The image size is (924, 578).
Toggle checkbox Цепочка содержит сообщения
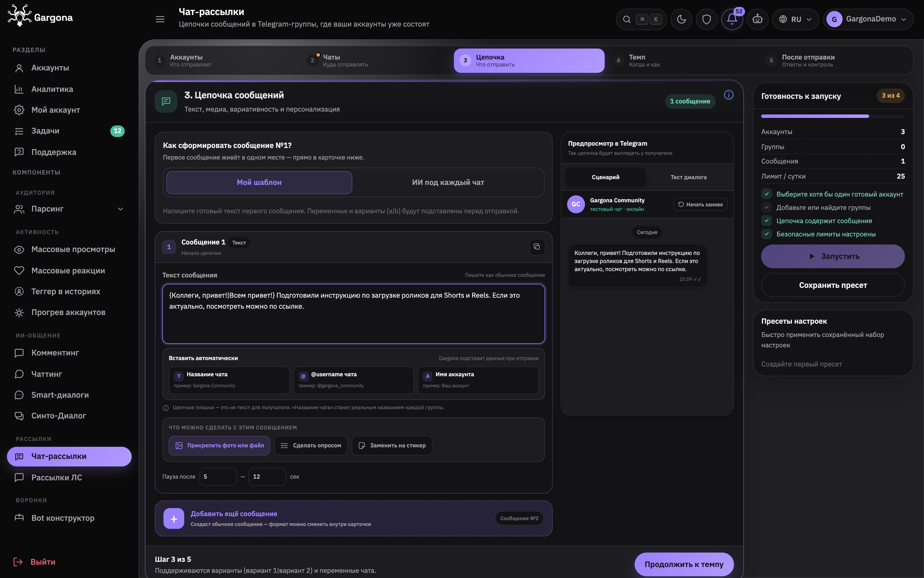(x=766, y=221)
